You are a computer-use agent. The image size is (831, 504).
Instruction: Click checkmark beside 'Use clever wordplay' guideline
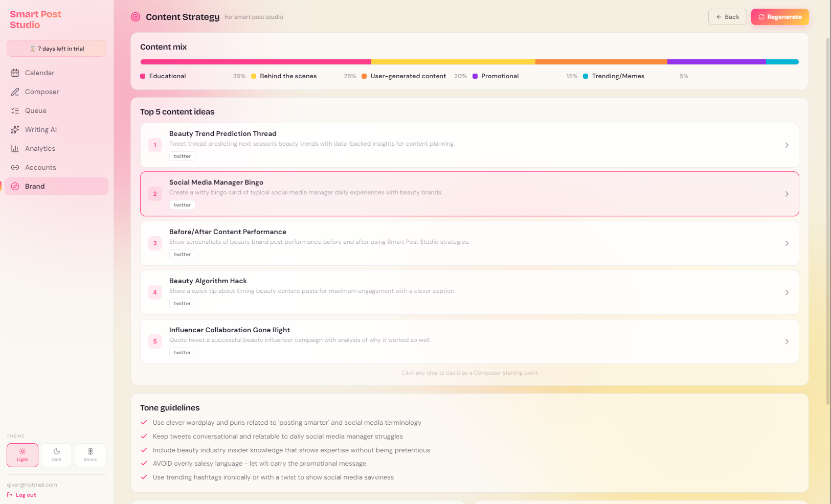[x=144, y=423]
